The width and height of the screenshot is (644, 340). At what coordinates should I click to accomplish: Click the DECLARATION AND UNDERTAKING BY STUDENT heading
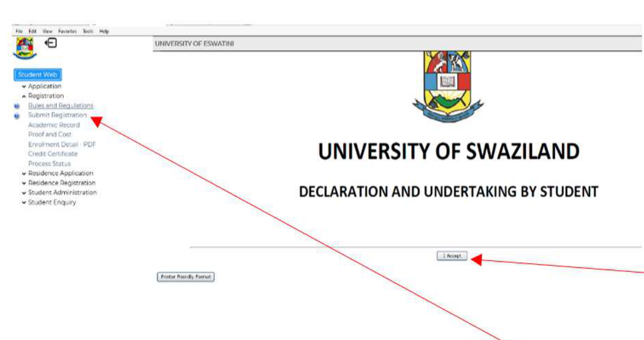coord(448,192)
